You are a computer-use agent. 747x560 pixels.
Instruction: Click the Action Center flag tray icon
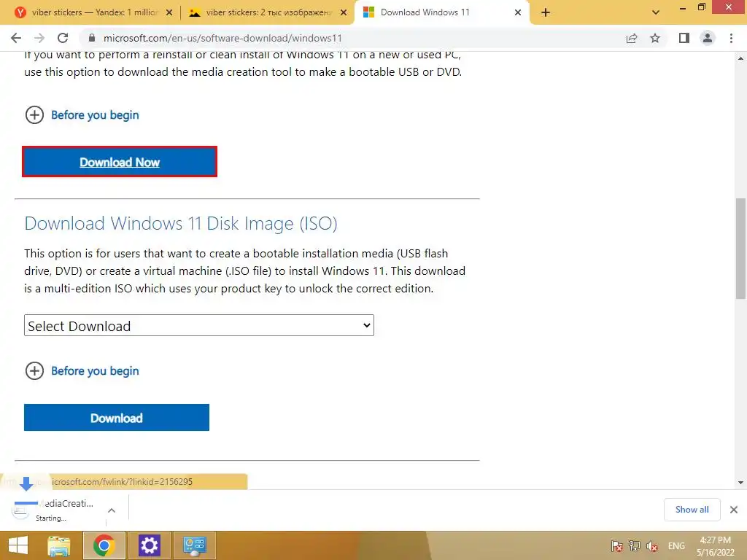(617, 545)
